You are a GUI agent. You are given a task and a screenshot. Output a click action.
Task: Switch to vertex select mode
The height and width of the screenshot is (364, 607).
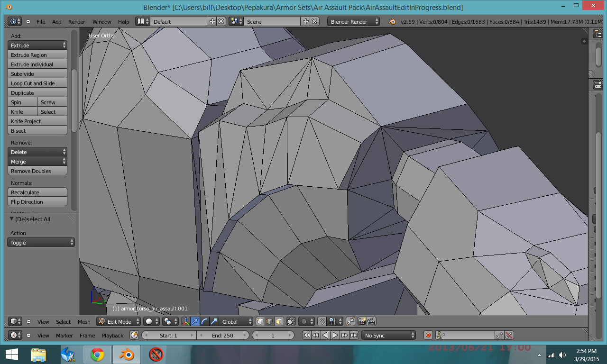click(x=260, y=321)
